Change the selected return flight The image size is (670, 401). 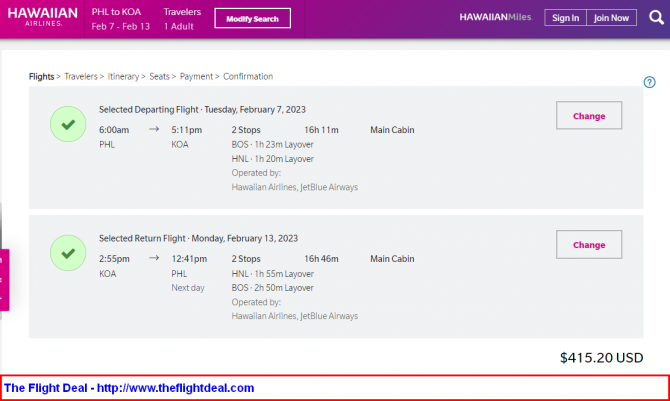pyautogui.click(x=589, y=245)
